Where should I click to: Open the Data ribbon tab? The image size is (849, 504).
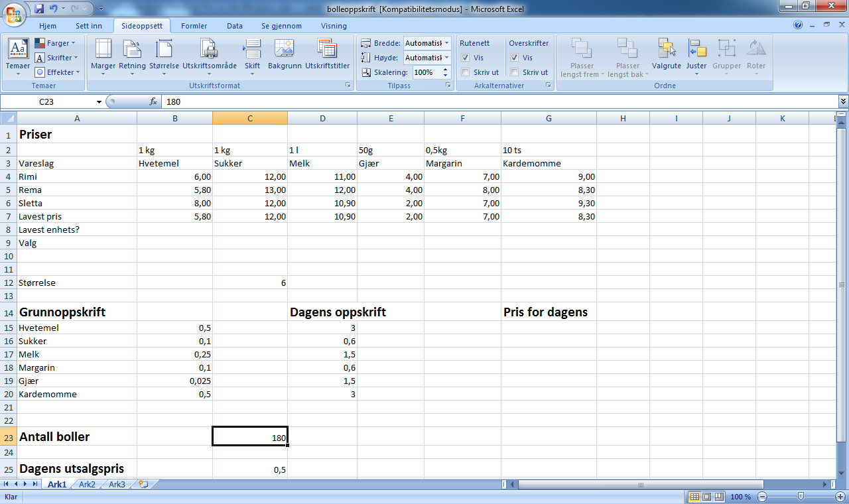[x=235, y=26]
